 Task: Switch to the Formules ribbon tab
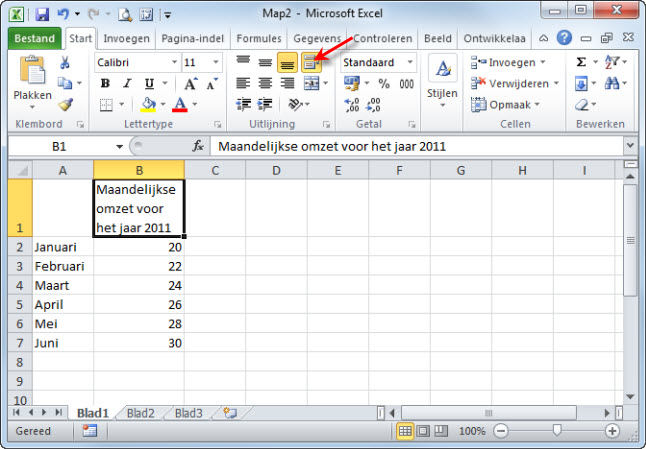(x=258, y=38)
